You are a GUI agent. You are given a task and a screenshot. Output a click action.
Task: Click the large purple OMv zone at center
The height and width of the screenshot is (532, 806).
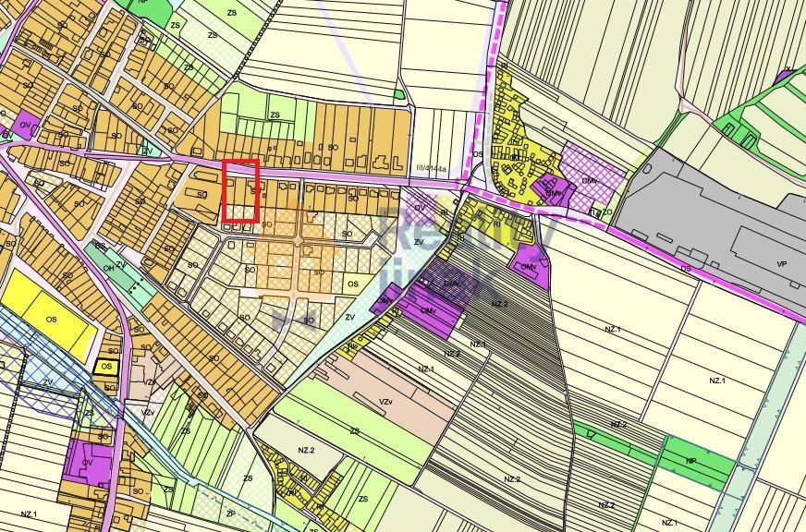[428, 310]
